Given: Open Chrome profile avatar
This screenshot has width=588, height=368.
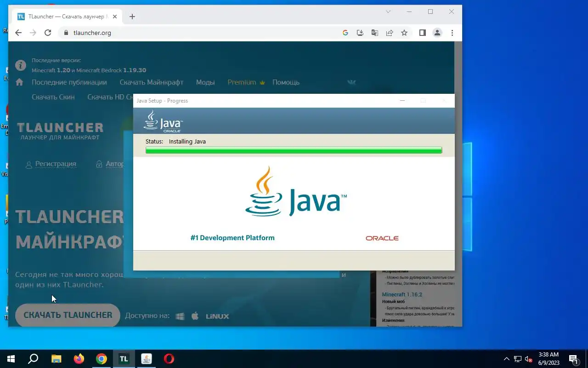Looking at the screenshot, I should pos(437,33).
